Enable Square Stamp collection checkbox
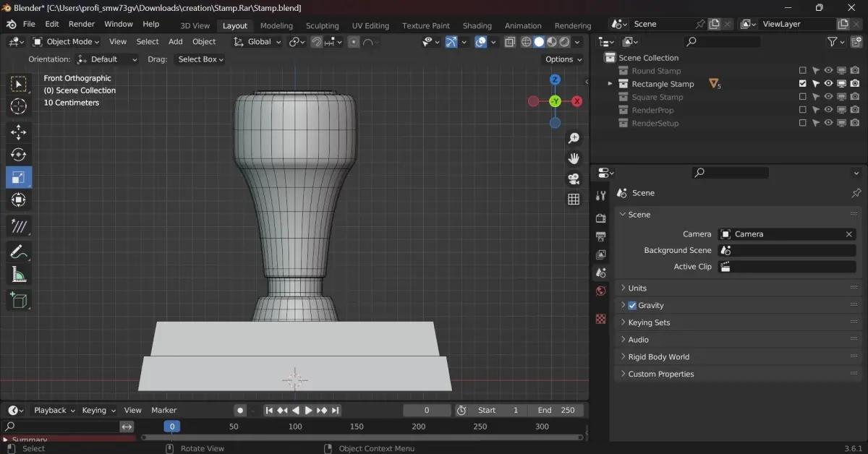 (x=802, y=97)
